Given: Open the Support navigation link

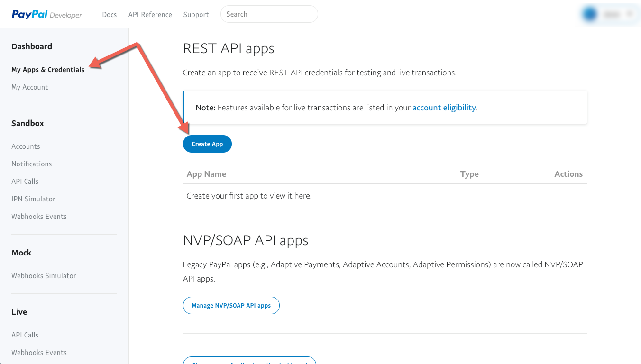Looking at the screenshot, I should 196,15.
